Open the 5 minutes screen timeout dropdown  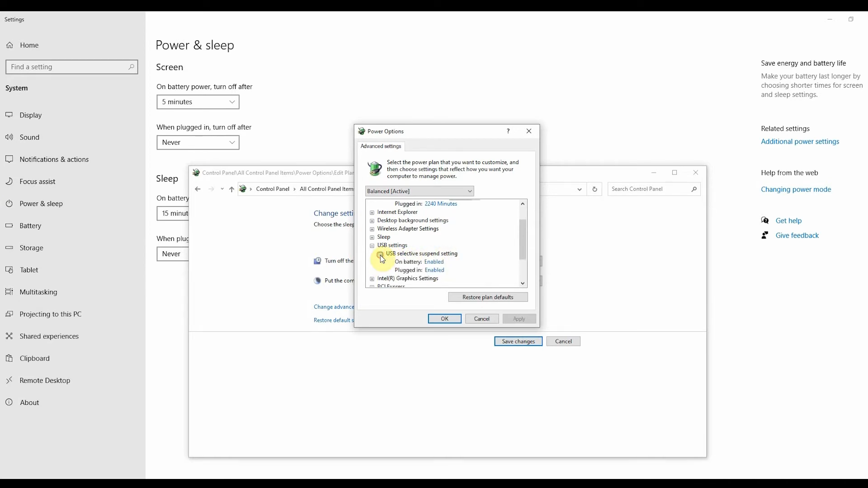[198, 102]
